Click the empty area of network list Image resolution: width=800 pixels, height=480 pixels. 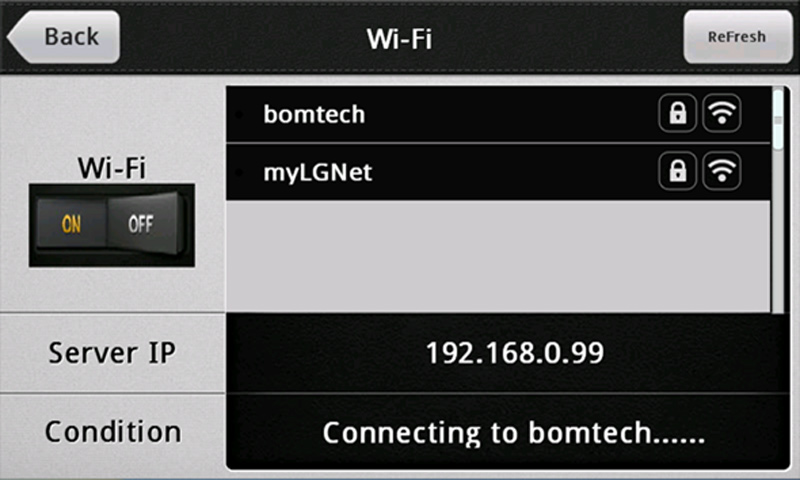coord(498,257)
